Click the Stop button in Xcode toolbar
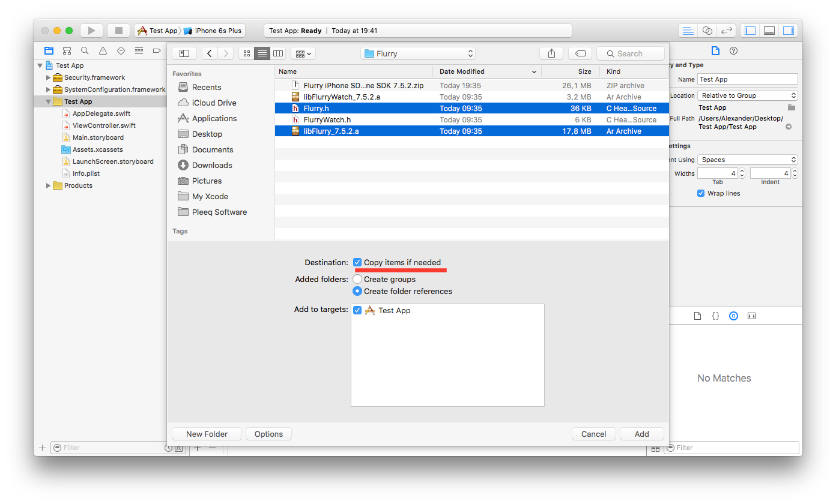The height and width of the screenshot is (504, 836). (118, 31)
